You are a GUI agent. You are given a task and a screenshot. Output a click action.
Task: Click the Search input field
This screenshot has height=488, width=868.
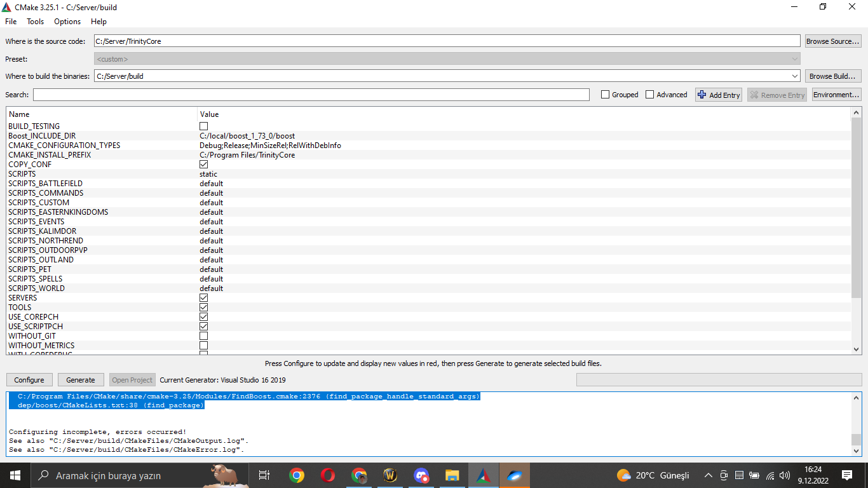click(x=311, y=95)
